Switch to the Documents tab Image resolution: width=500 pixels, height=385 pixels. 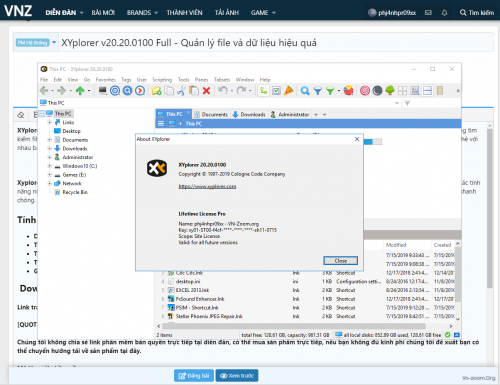coord(211,114)
